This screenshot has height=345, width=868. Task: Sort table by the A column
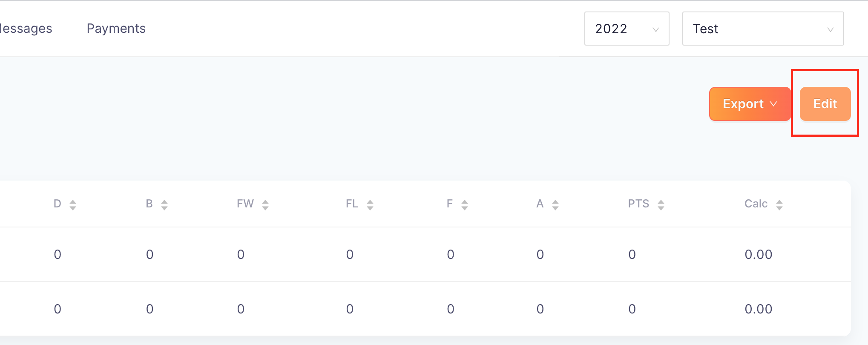click(x=555, y=205)
